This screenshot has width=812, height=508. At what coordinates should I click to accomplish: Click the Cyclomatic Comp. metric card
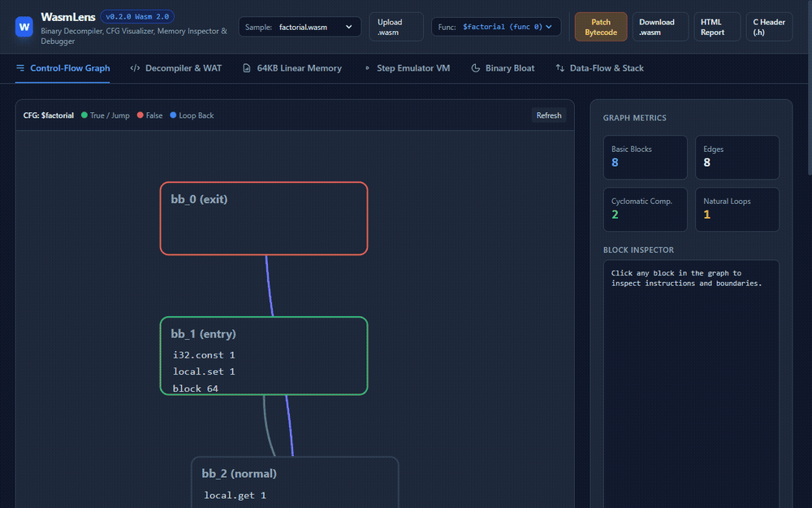pyautogui.click(x=646, y=209)
